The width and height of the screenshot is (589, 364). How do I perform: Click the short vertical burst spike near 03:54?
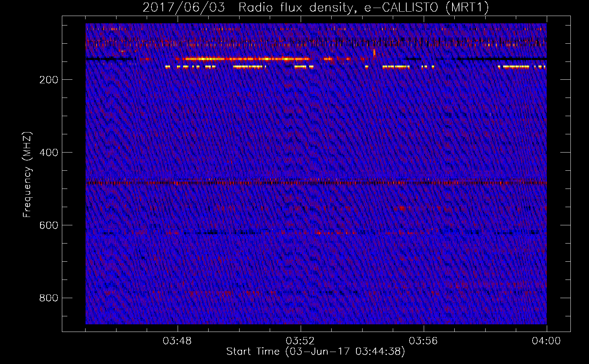pyautogui.click(x=374, y=53)
